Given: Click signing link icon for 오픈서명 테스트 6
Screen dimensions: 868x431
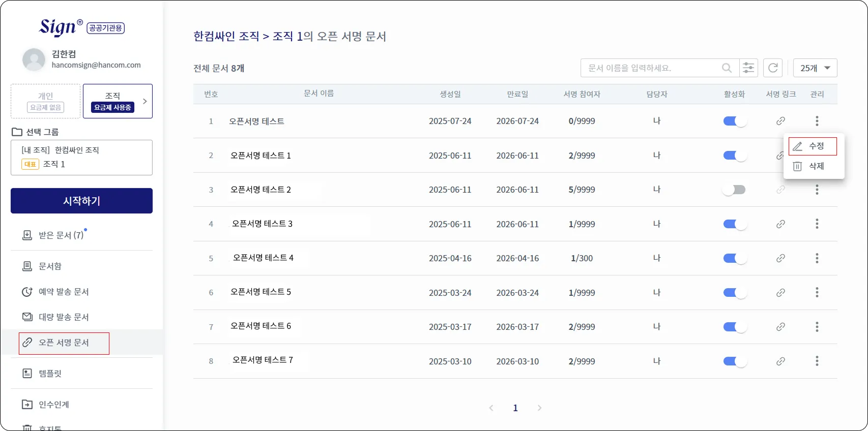Looking at the screenshot, I should [780, 327].
